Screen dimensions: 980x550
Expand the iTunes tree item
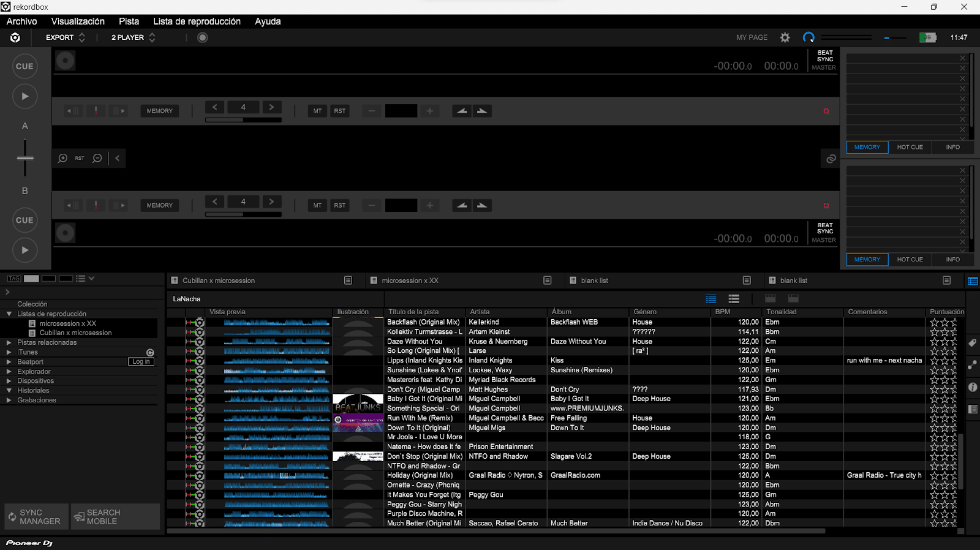click(9, 352)
